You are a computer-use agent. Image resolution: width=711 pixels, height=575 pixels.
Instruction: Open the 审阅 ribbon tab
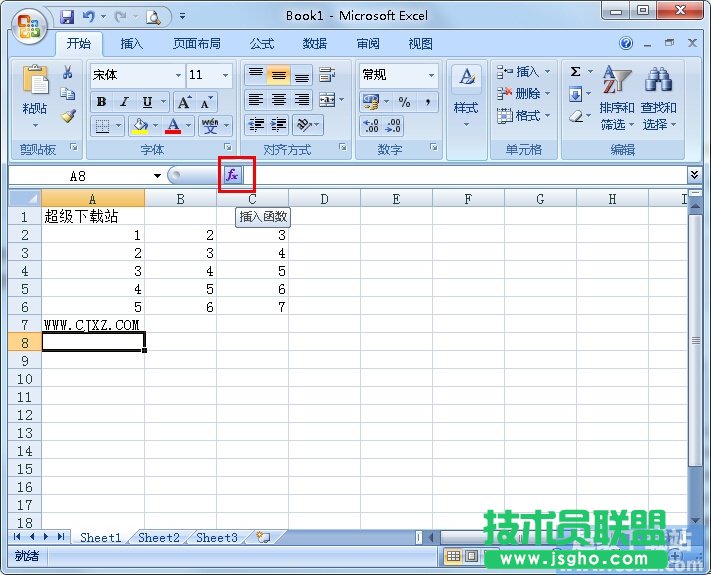368,44
